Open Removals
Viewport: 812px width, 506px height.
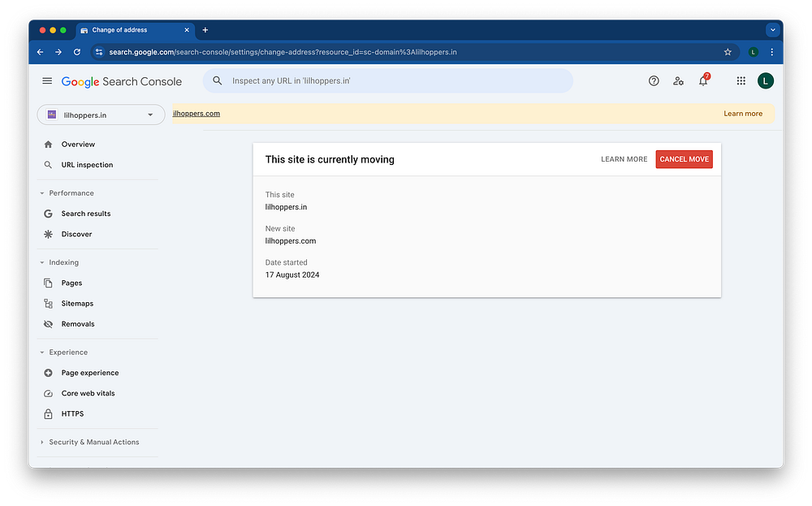(x=78, y=324)
